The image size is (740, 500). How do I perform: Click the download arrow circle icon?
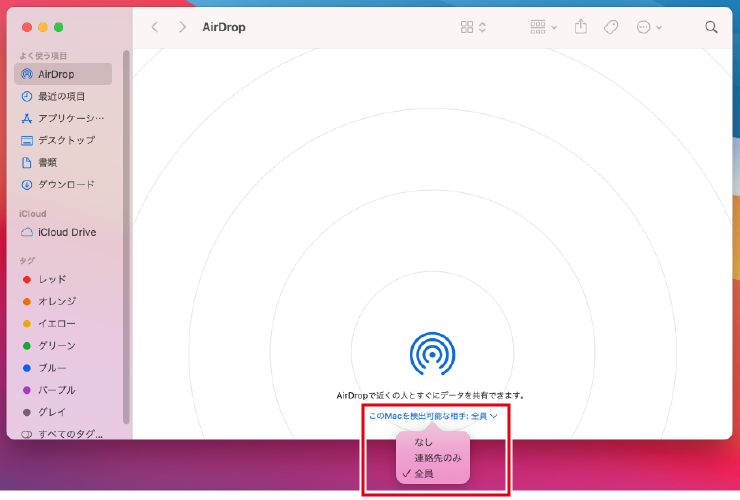tap(27, 185)
